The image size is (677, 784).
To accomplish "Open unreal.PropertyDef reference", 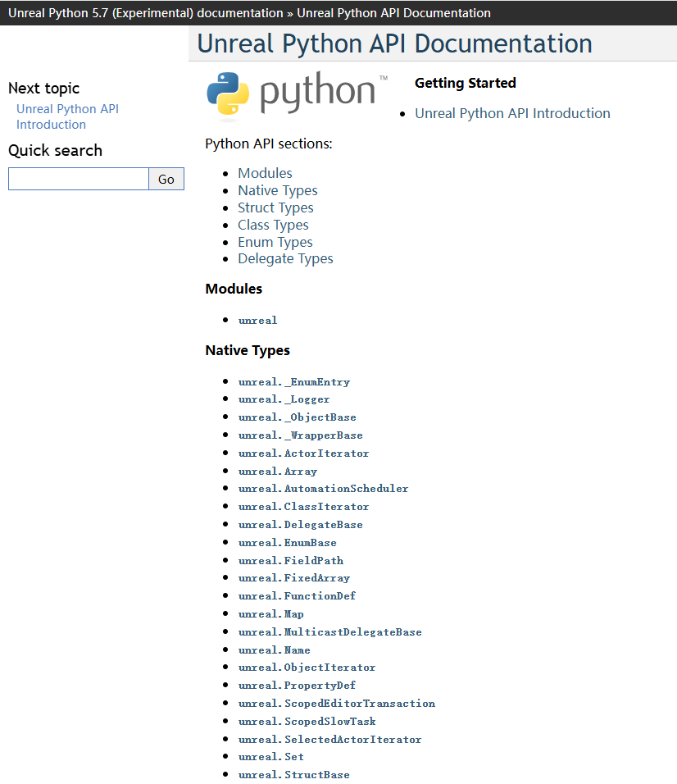I will click(297, 686).
